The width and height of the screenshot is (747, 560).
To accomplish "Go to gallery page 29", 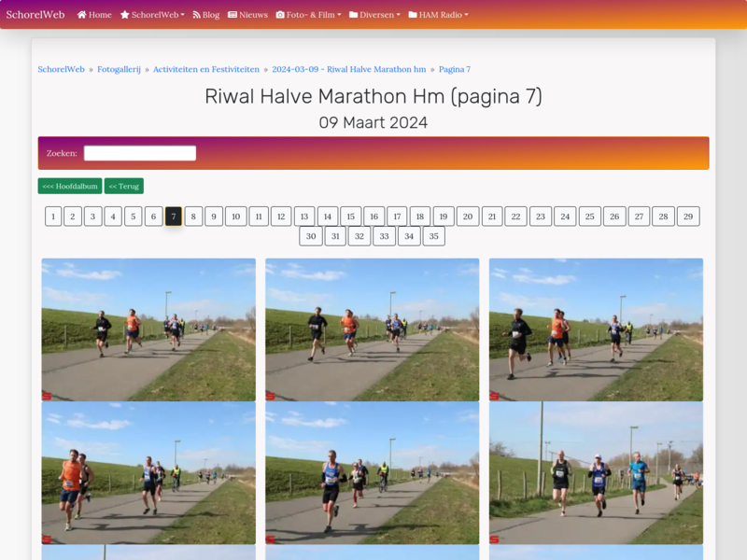I will [x=688, y=217].
